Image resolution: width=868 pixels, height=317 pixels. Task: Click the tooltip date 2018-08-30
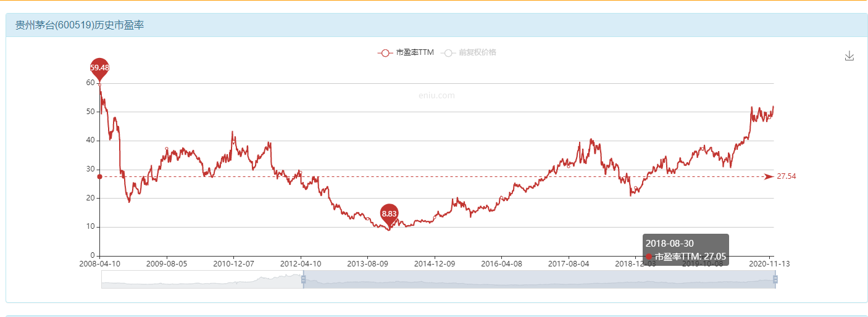670,244
